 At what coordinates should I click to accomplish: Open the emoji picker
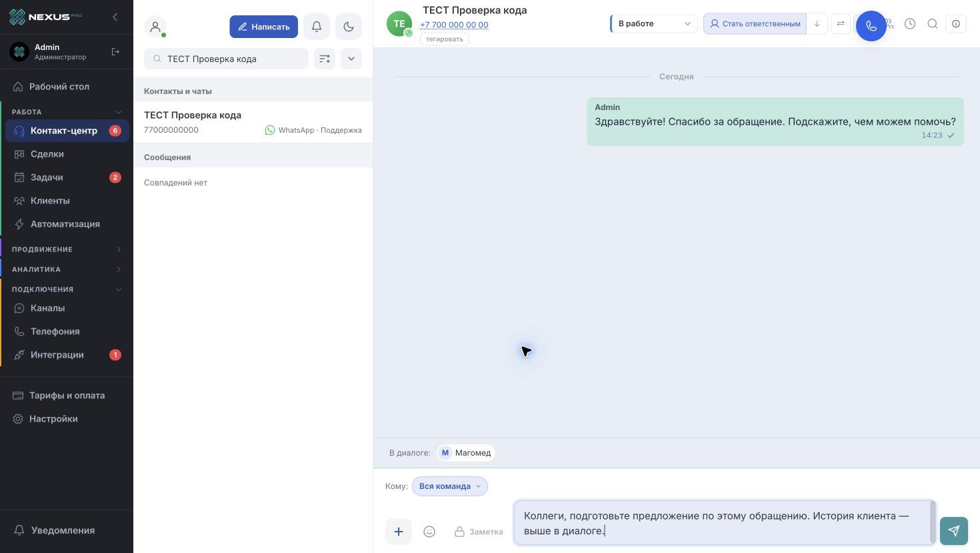click(429, 532)
